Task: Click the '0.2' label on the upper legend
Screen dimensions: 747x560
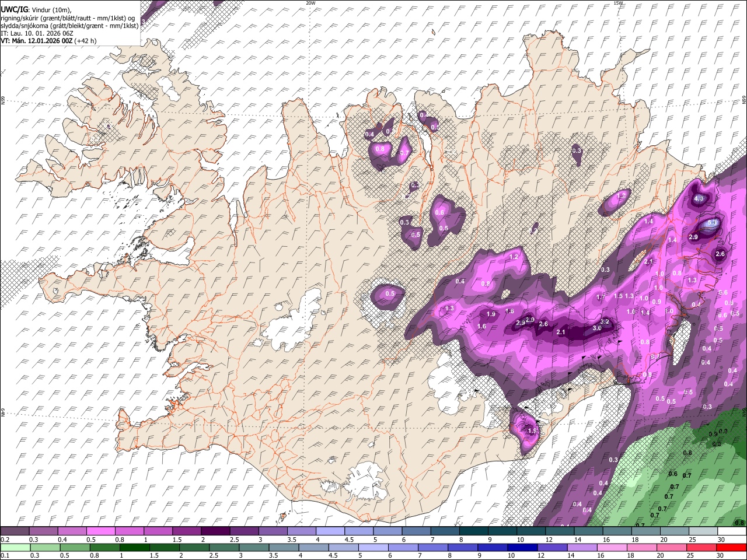Action: coord(5,540)
